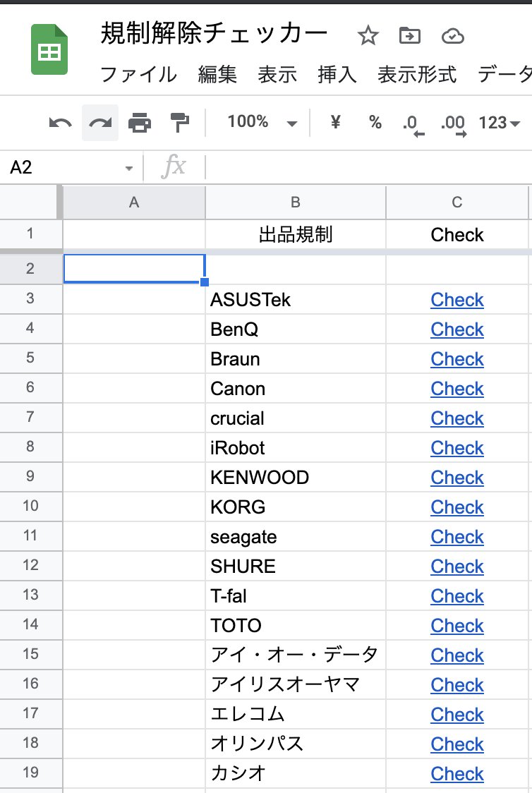Select cell containing エレコム
532x793 pixels.
296,714
